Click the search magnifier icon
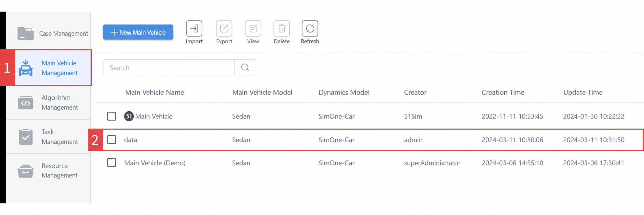Image resolution: width=644 pixels, height=215 pixels. 245,67
